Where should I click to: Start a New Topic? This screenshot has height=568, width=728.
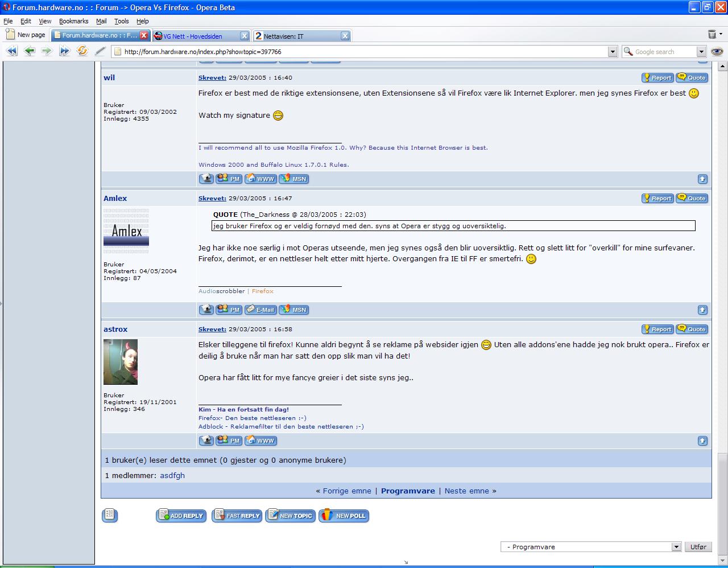291,516
